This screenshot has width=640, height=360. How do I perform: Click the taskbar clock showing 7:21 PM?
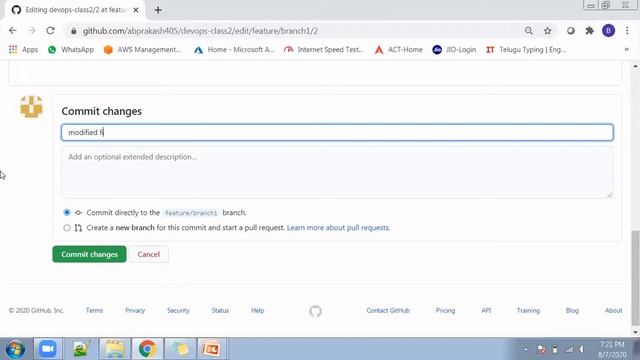[x=612, y=349]
